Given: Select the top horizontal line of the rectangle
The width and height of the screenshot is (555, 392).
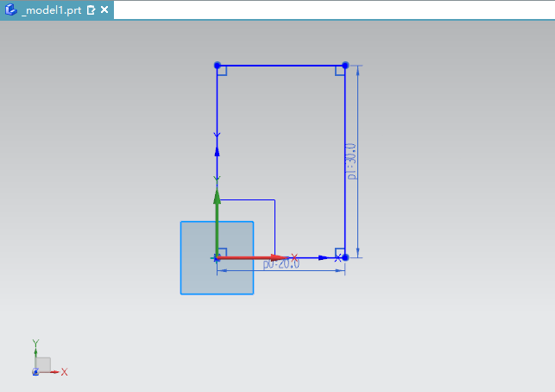Looking at the screenshot, I should click(281, 65).
